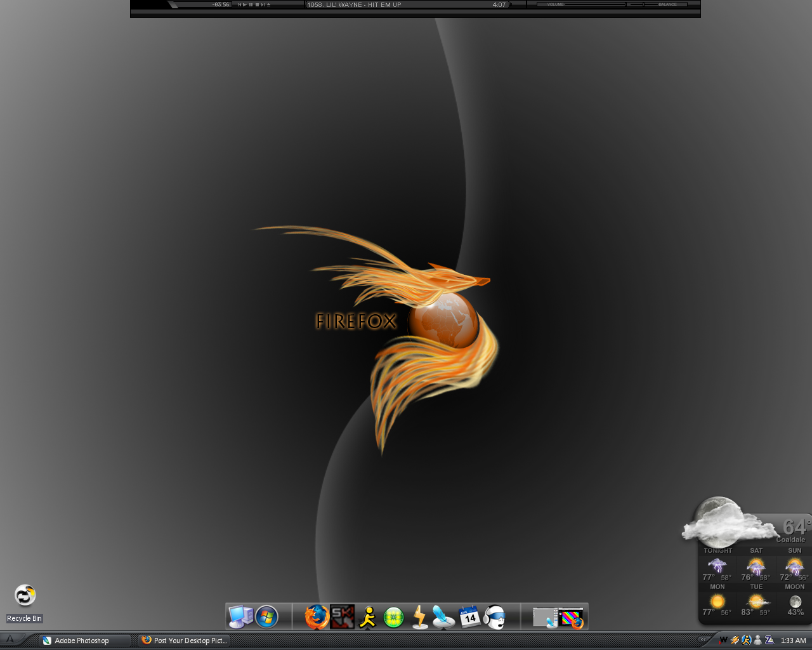Switch to Adobe Photoshop taskbar button

(x=84, y=640)
